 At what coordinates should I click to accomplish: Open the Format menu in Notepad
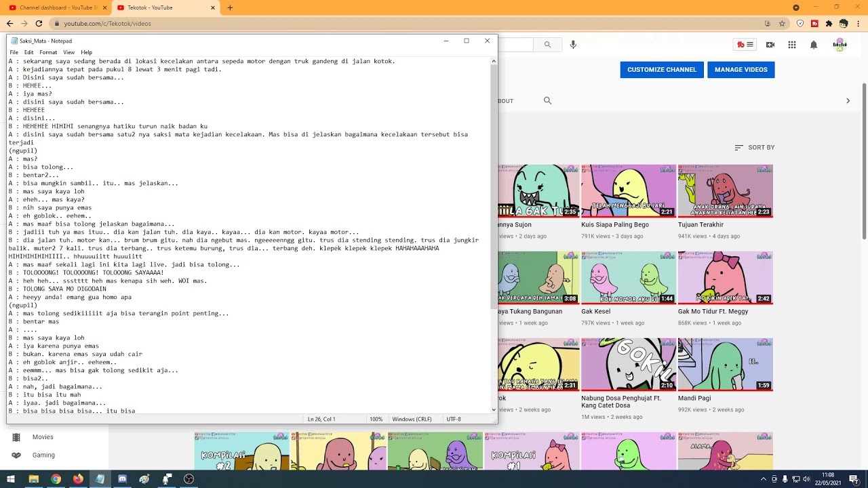[x=48, y=52]
